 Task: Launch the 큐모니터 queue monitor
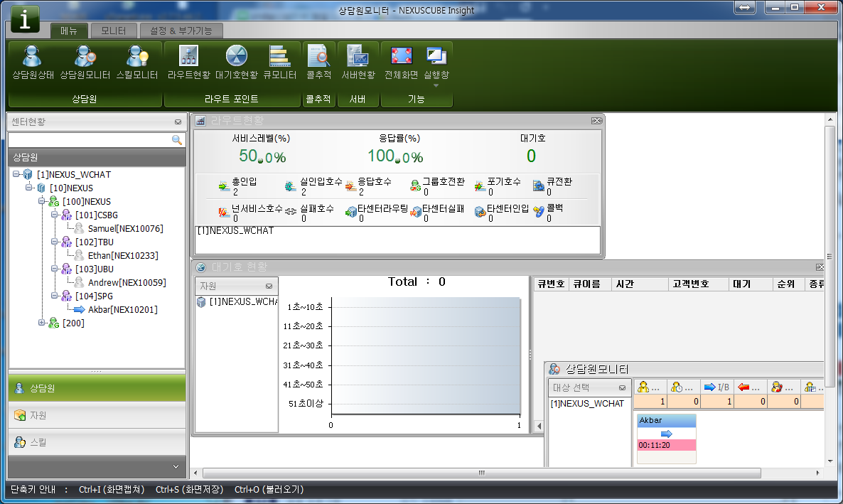[279, 63]
